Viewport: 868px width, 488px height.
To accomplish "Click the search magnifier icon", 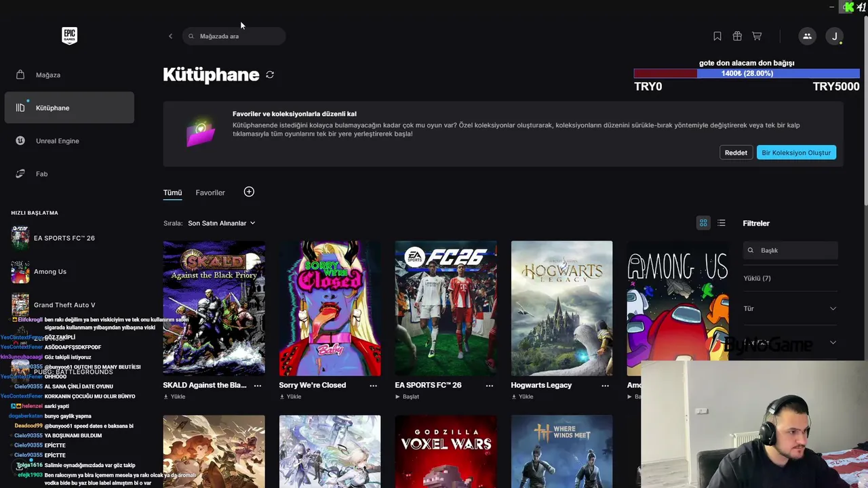I will tap(191, 36).
